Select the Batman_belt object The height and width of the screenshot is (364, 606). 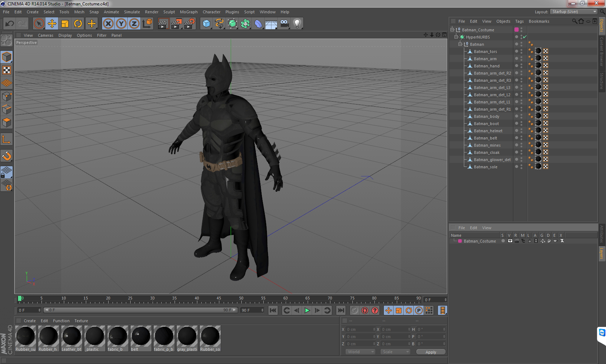click(485, 138)
